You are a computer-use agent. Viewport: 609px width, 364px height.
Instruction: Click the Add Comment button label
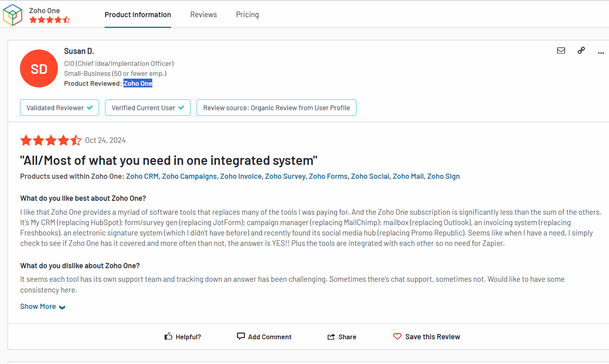[270, 337]
